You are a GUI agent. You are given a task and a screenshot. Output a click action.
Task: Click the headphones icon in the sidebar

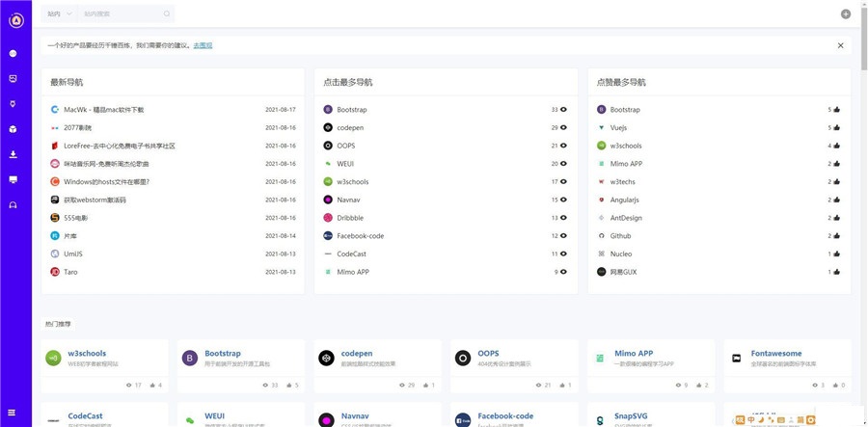point(14,204)
